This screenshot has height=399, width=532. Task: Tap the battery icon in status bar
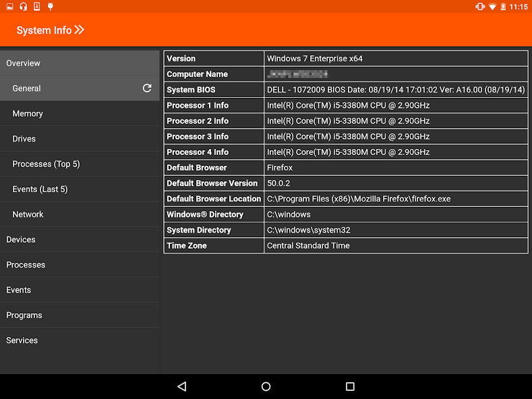click(x=503, y=7)
